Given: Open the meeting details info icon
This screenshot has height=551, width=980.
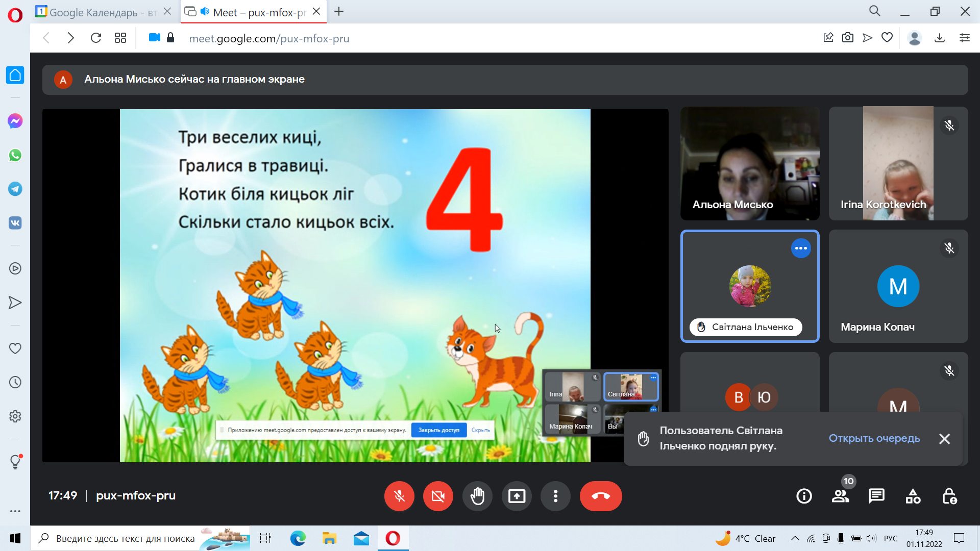Looking at the screenshot, I should tap(804, 496).
